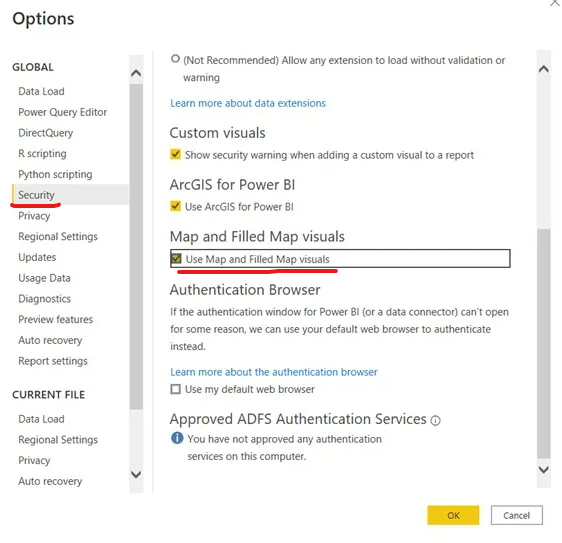562x543 pixels.
Task: Toggle Show security warning for custom visuals
Action: point(175,154)
